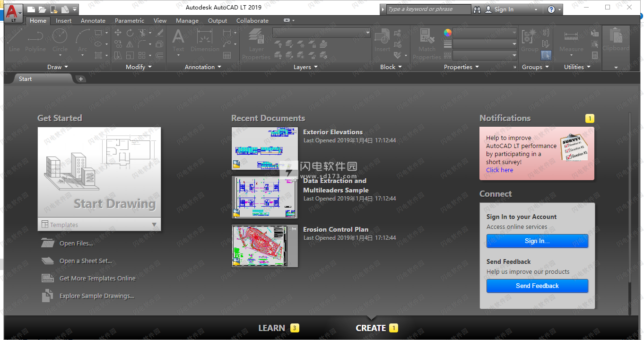The image size is (644, 340).
Task: Click the Table icon in Annotation panel
Action: [x=227, y=55]
